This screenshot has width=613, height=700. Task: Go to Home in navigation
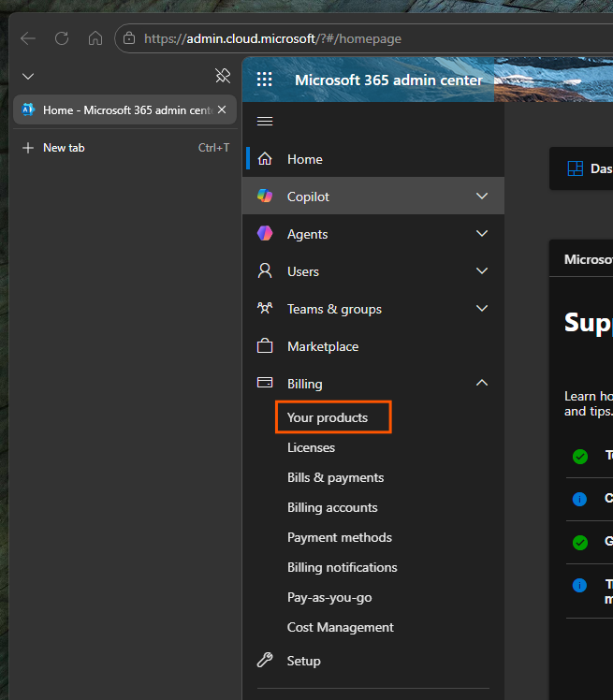[x=373, y=159]
